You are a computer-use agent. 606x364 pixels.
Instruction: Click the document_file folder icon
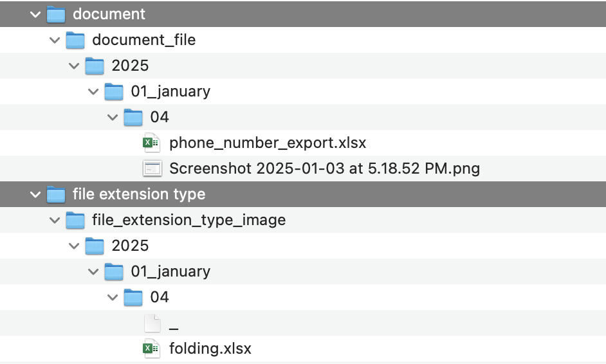[x=75, y=40]
